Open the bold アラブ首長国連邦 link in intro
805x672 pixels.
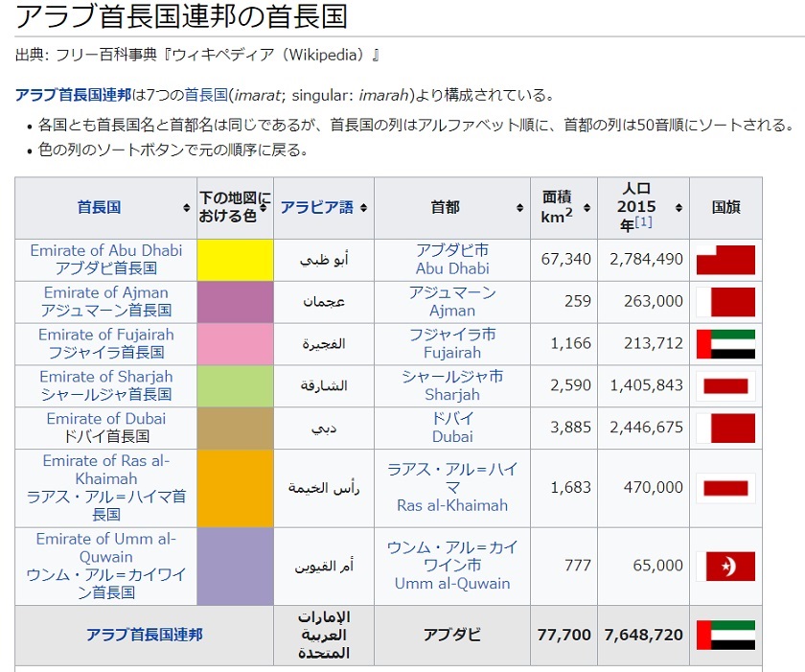(x=73, y=95)
